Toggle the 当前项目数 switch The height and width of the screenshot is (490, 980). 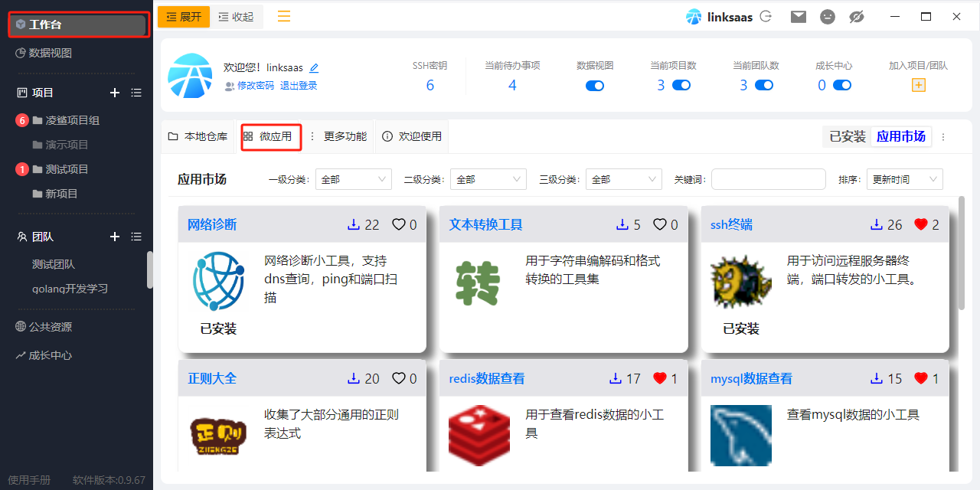[681, 85]
